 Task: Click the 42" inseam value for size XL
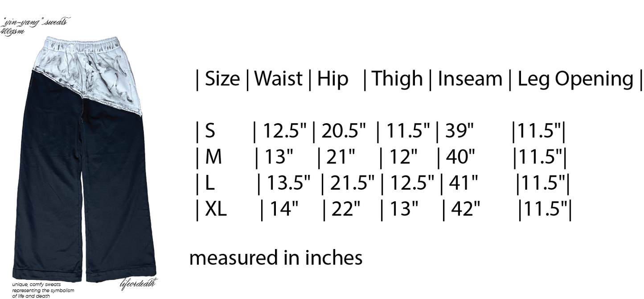pyautogui.click(x=465, y=209)
